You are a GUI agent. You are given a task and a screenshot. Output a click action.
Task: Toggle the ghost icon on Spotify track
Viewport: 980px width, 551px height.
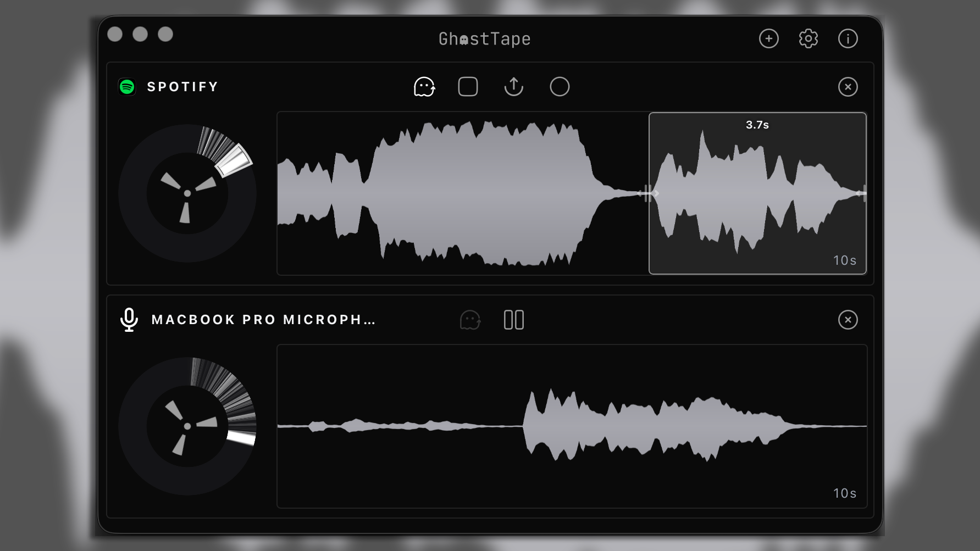[424, 87]
